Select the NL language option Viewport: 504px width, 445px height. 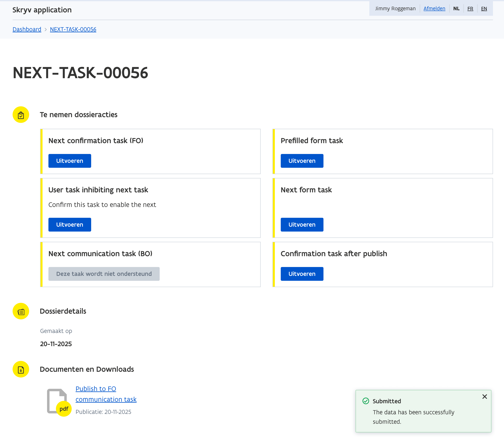456,9
